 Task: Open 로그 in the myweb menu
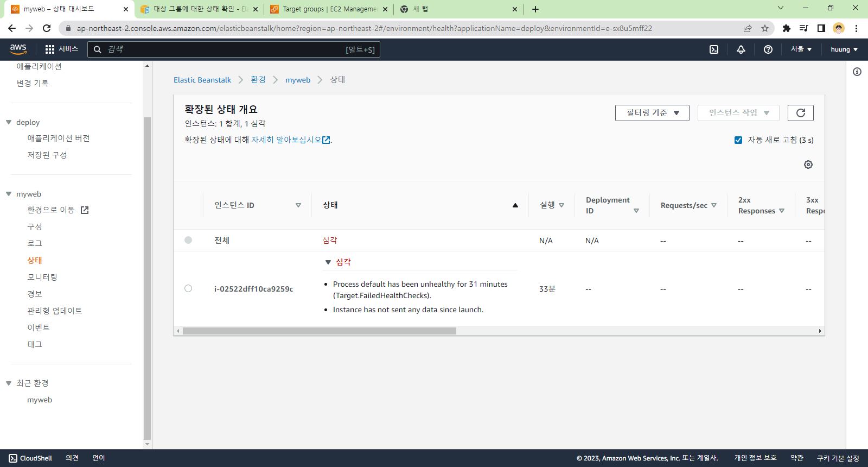click(35, 244)
